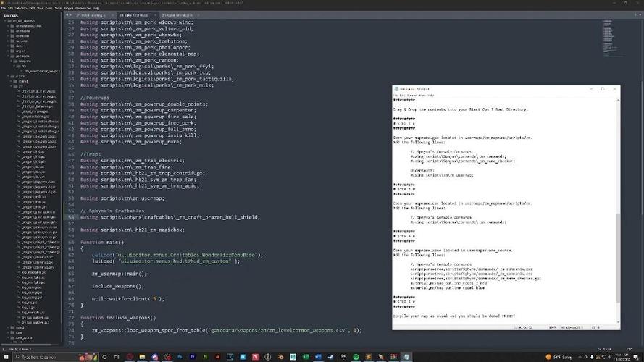Expand the animtables folder in sidebar
Viewport: 644px width, 362px height.
(8, 31)
